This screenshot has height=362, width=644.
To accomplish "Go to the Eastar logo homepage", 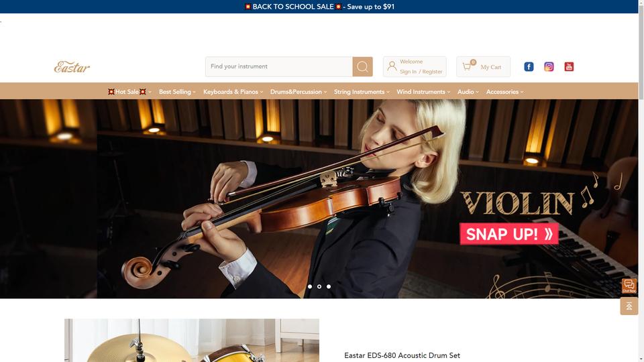I will (72, 67).
